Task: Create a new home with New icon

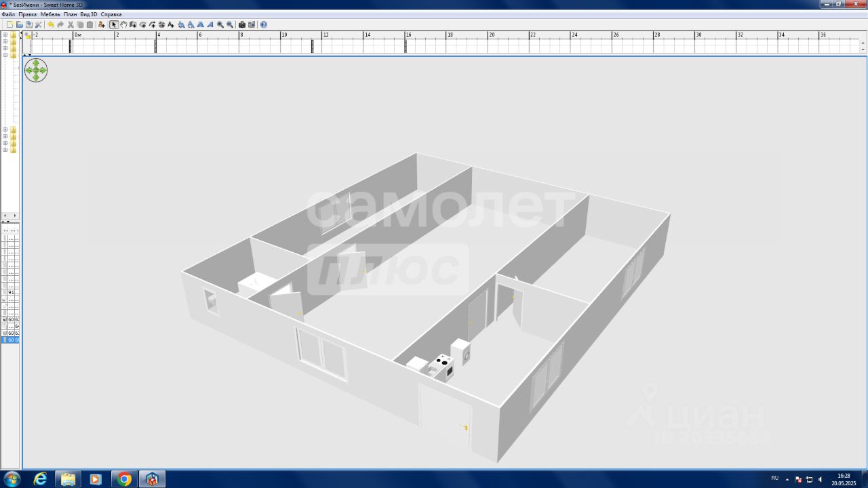Action: pos(9,24)
